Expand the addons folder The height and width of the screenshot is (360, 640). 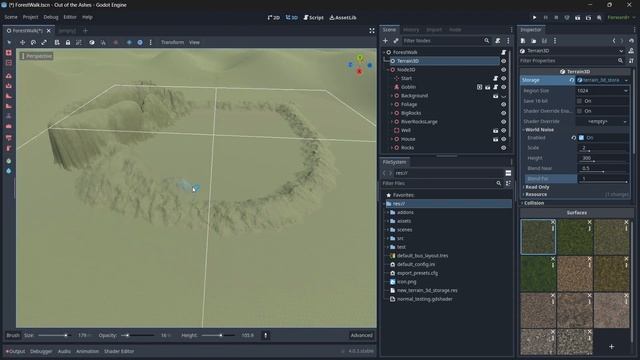(388, 213)
